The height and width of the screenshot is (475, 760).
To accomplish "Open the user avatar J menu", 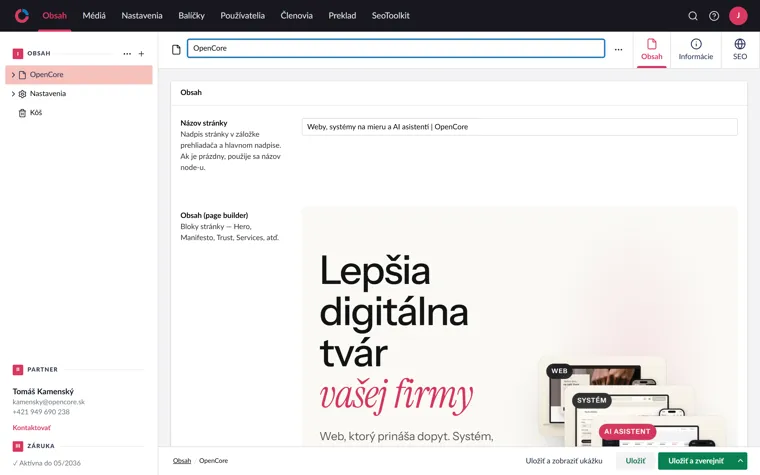I will point(738,16).
